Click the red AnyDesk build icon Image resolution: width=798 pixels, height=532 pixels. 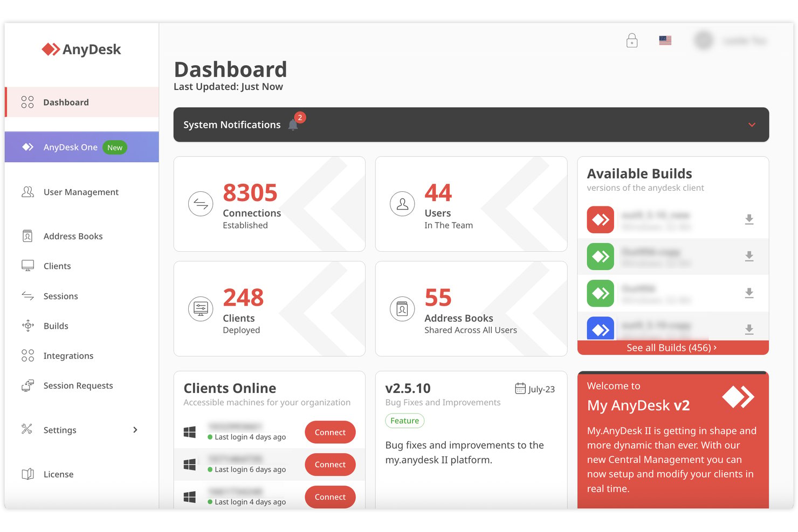pyautogui.click(x=601, y=219)
